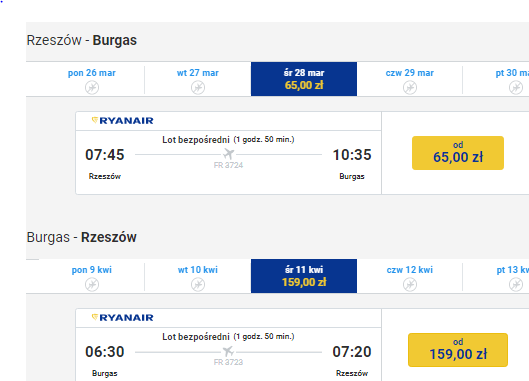529x381 pixels.
Task: Click the no-flight icon under czw 12 kwi
Action: (x=410, y=284)
